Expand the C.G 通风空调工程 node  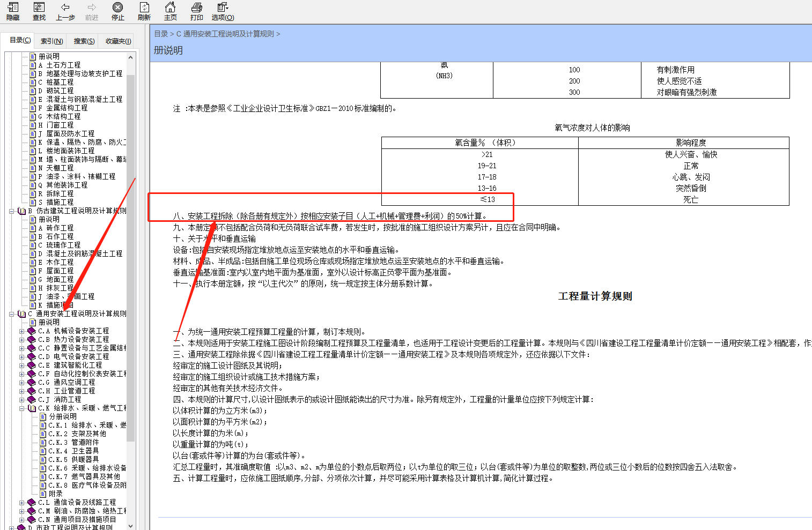pos(22,382)
